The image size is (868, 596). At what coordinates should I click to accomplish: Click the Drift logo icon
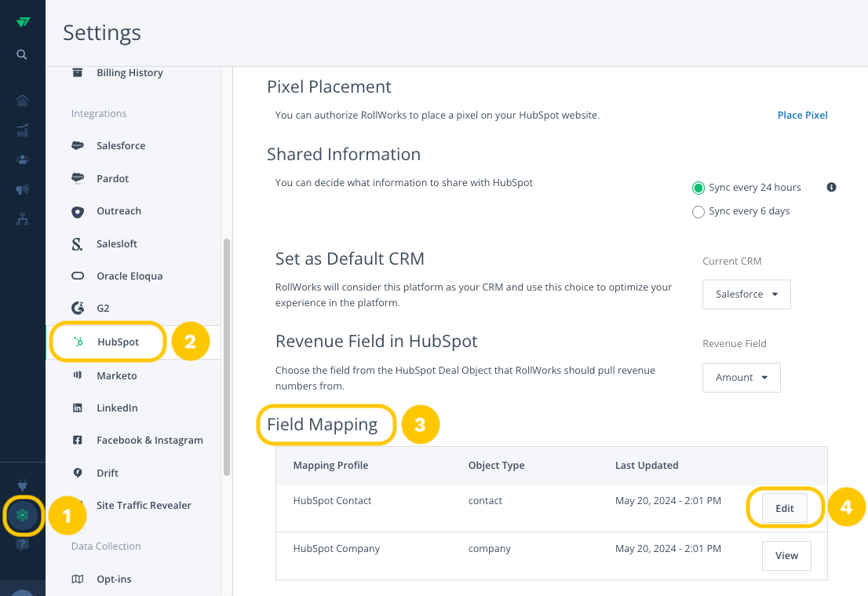[78, 473]
